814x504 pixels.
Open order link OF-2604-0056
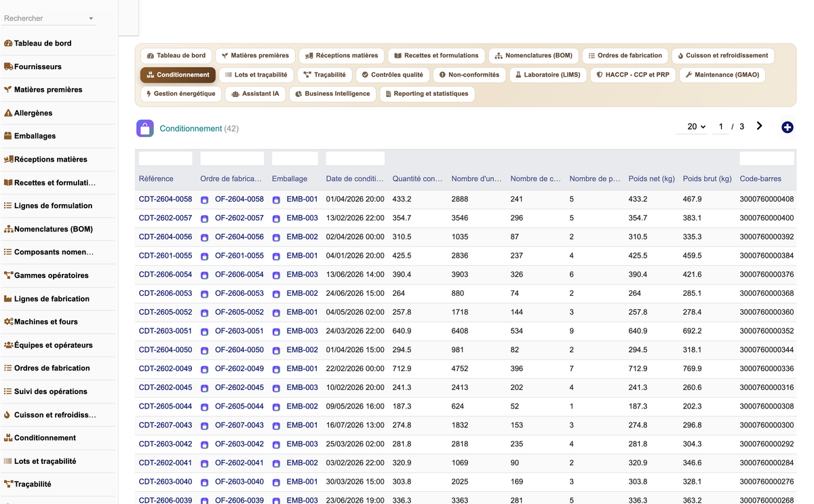(x=239, y=237)
